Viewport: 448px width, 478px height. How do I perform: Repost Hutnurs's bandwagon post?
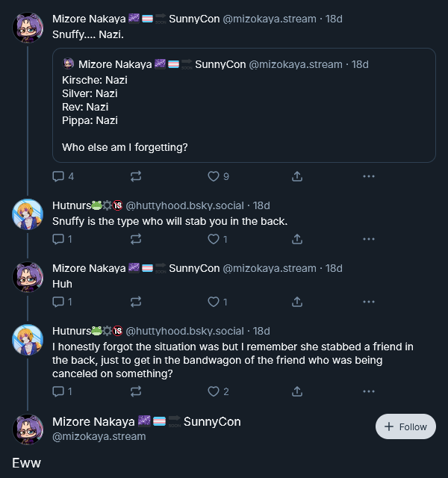coord(136,391)
